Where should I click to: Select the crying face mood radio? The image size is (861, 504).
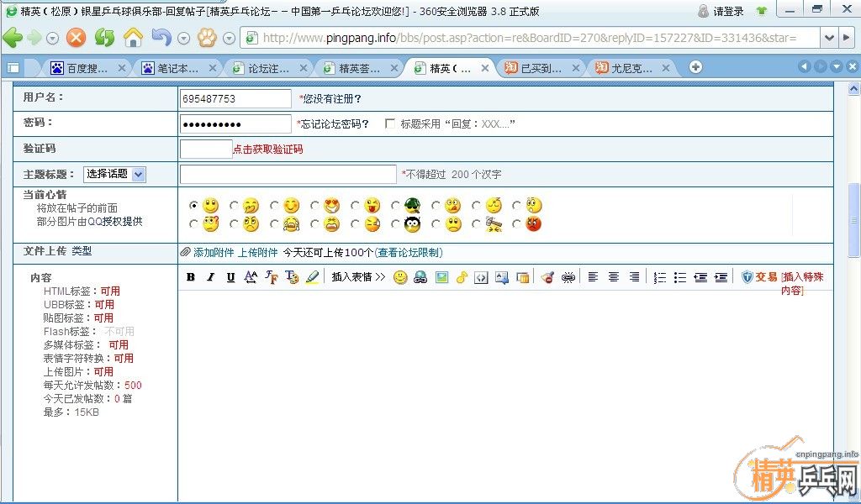(274, 223)
